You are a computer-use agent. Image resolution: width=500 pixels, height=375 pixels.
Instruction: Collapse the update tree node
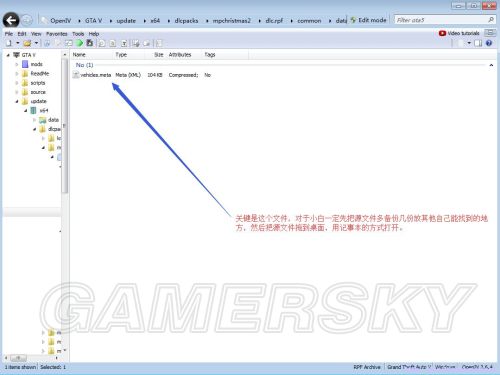[x=16, y=101]
